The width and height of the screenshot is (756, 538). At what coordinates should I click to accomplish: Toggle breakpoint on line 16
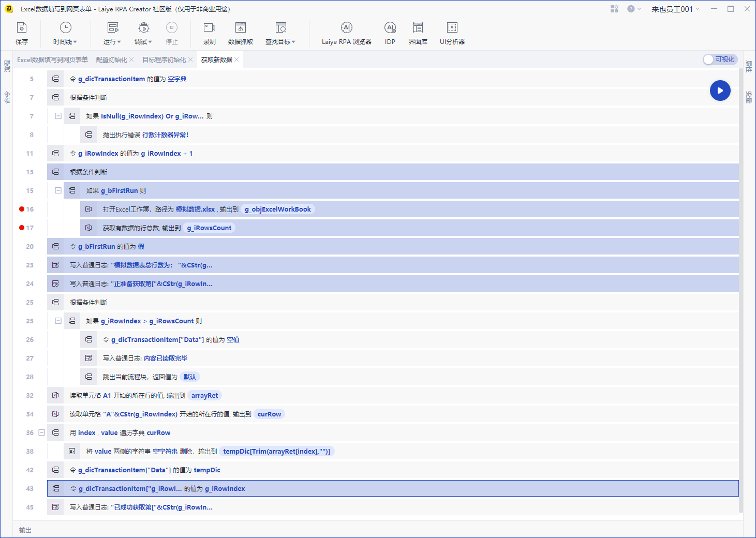(22, 209)
